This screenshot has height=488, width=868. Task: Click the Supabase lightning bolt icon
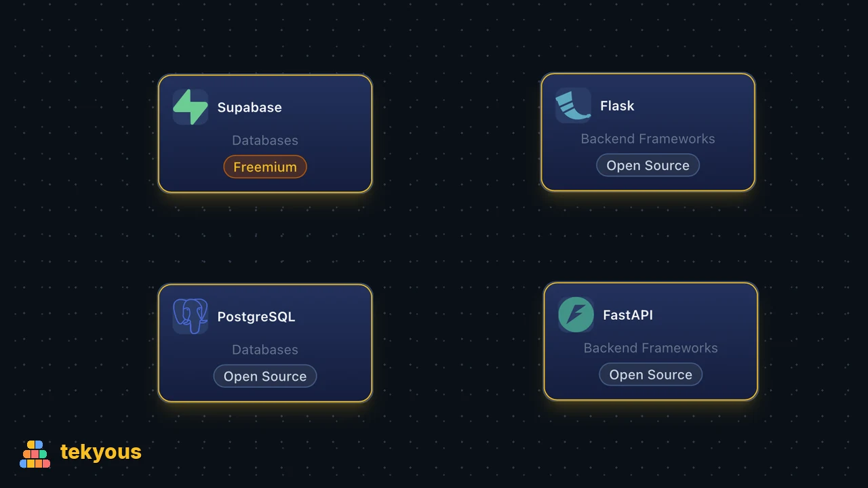click(x=191, y=107)
